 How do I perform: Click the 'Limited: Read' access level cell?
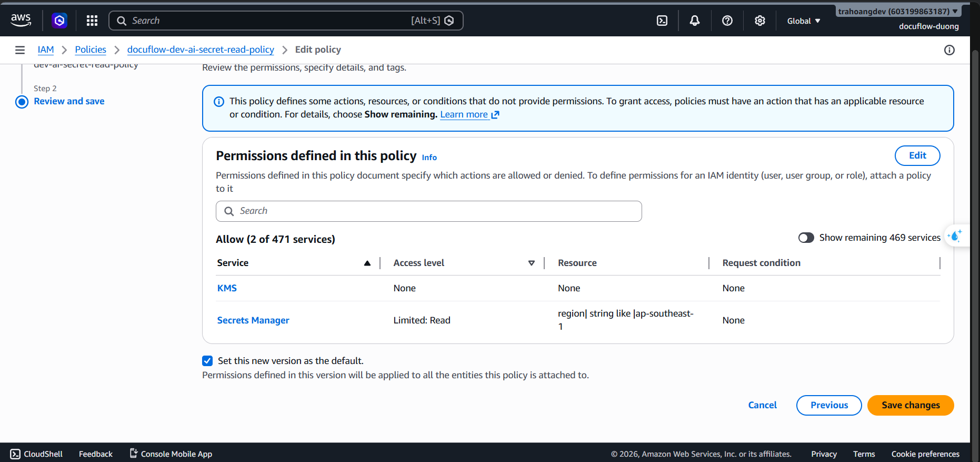(422, 320)
